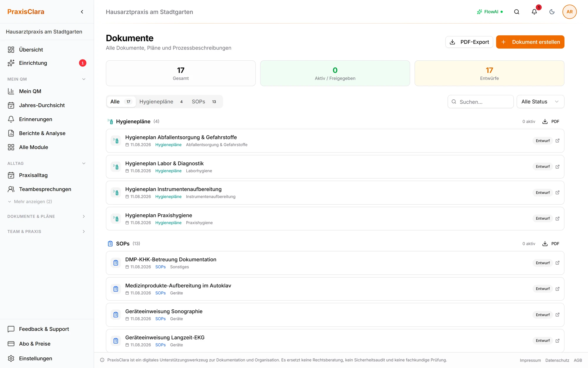
Task: Collapse the ALLTAG section
Action: pos(47,163)
